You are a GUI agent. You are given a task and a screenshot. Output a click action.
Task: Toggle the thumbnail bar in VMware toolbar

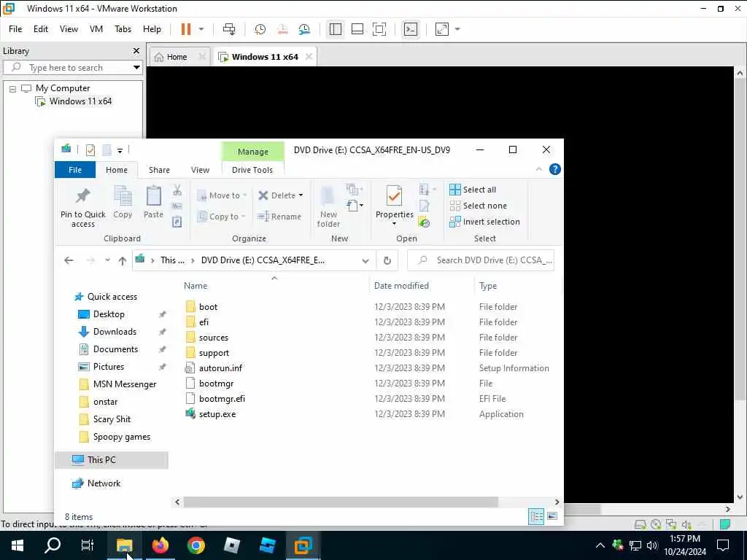[357, 29]
